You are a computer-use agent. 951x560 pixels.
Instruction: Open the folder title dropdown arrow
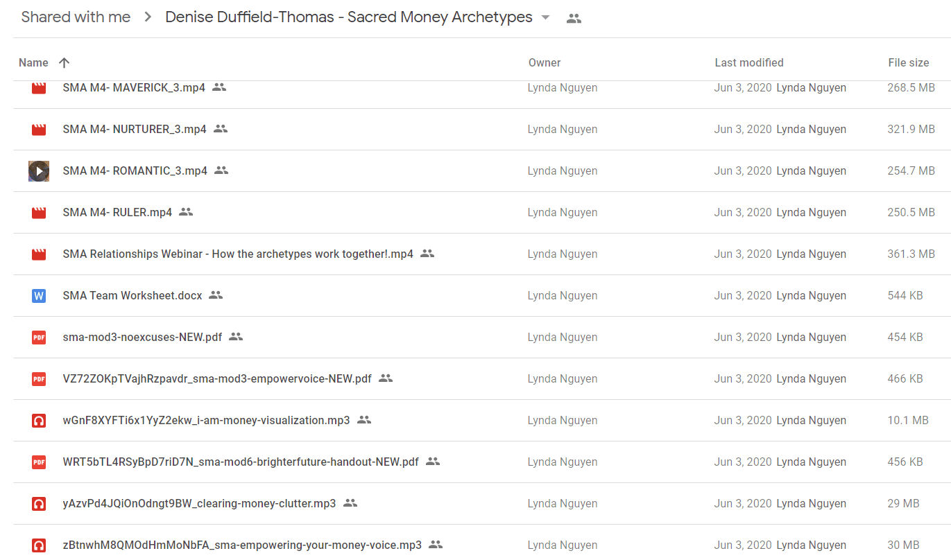(545, 18)
